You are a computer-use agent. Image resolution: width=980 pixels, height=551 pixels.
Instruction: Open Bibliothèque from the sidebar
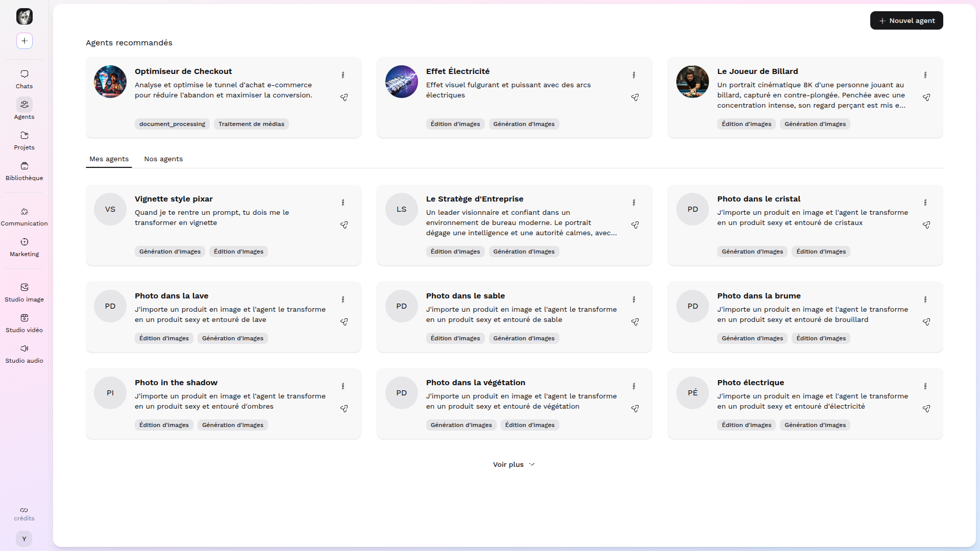24,171
